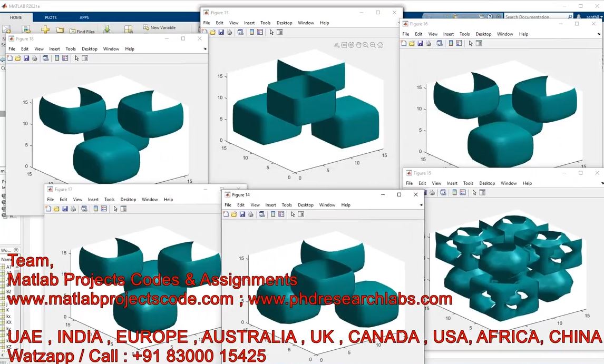Save Figure 18 using the floppy disk icon
The width and height of the screenshot is (604, 364).
pos(26,58)
